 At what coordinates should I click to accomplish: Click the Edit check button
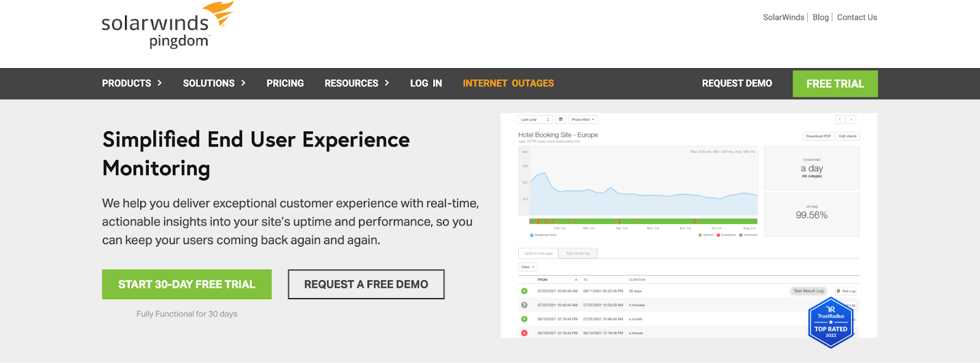tap(848, 136)
